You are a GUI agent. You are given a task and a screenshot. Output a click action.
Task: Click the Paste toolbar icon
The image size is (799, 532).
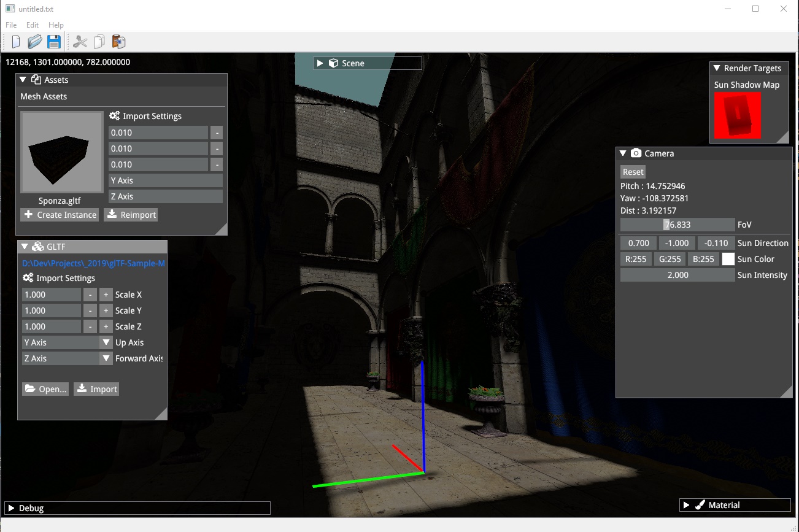click(x=118, y=42)
